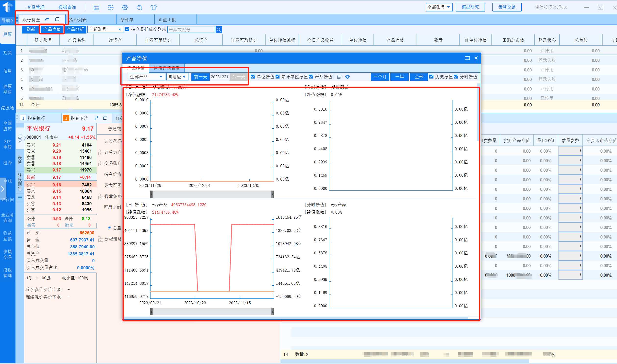The height and width of the screenshot is (364, 617).
Task: Toggle the 分时净值 checkbox
Action: (x=456, y=77)
